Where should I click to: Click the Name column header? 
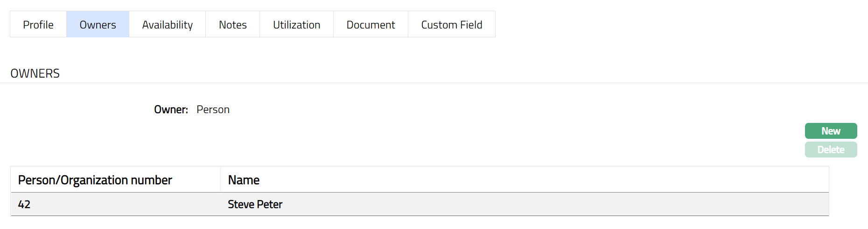click(244, 180)
